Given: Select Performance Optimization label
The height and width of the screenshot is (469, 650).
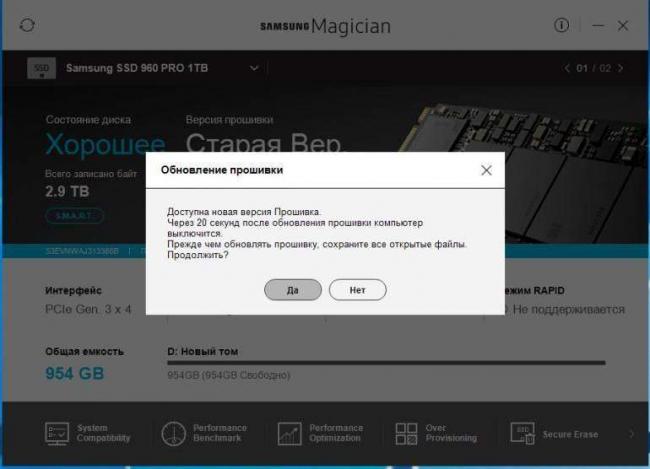Looking at the screenshot, I should click(x=336, y=433).
